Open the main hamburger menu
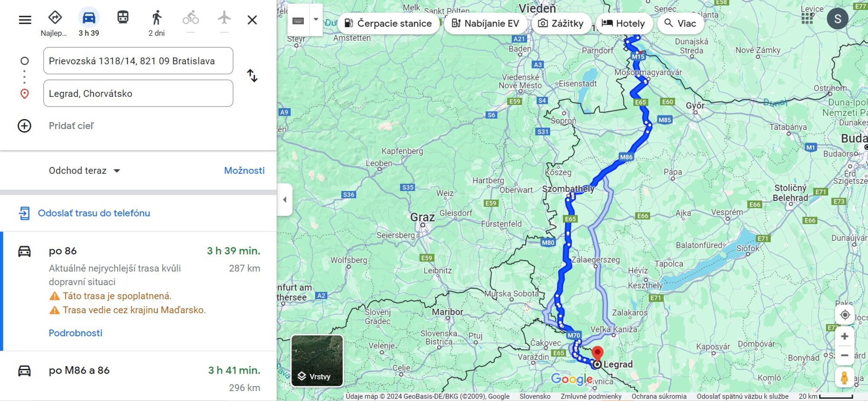The image size is (868, 401). tap(25, 20)
